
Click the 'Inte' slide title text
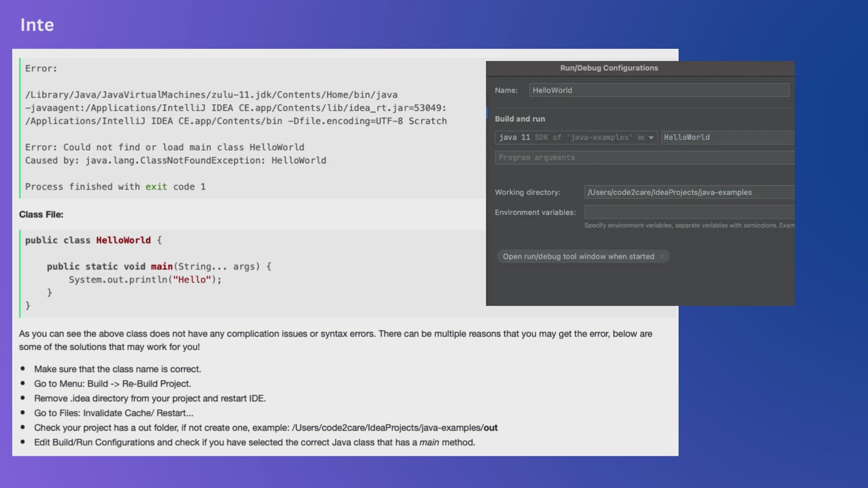pos(37,25)
